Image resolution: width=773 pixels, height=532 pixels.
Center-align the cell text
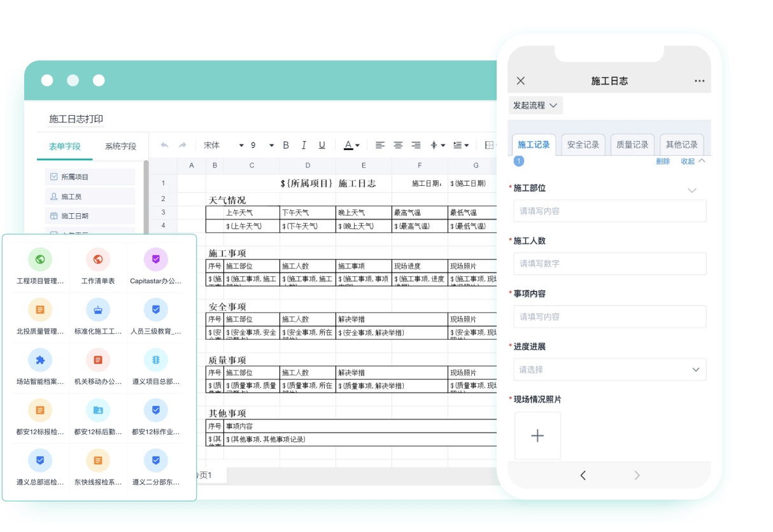tap(398, 145)
